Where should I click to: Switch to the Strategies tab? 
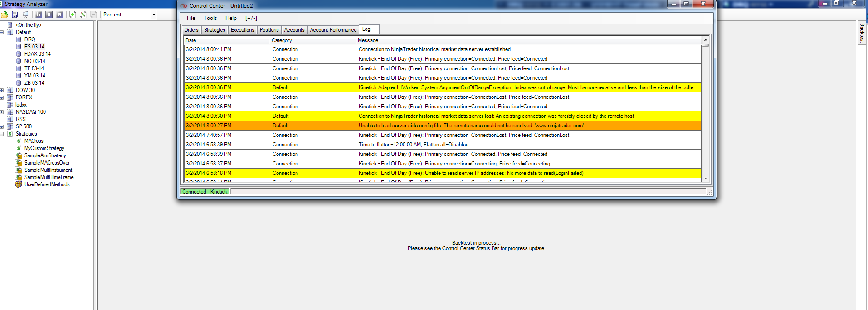tap(215, 30)
